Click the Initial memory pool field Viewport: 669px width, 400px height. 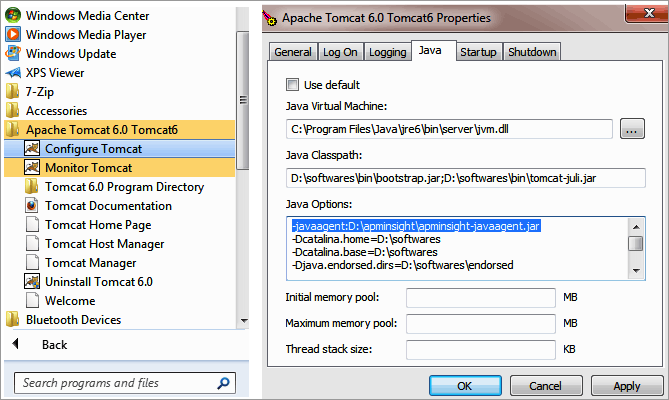tap(481, 298)
